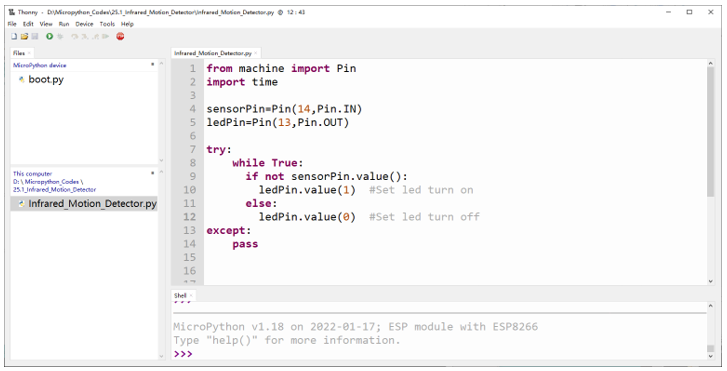Click the 'if not sensorPin.value():' line
The height and width of the screenshot is (371, 727).
326,176
